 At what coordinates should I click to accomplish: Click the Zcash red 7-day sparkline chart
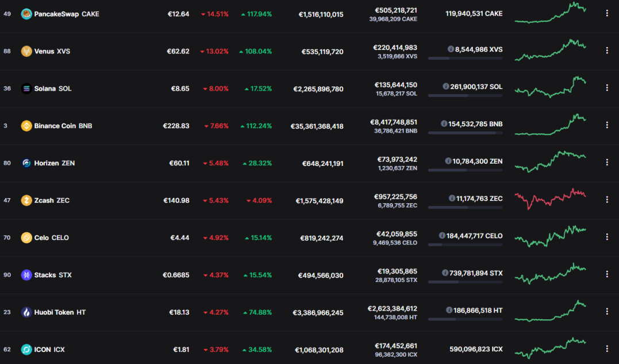pyautogui.click(x=550, y=199)
